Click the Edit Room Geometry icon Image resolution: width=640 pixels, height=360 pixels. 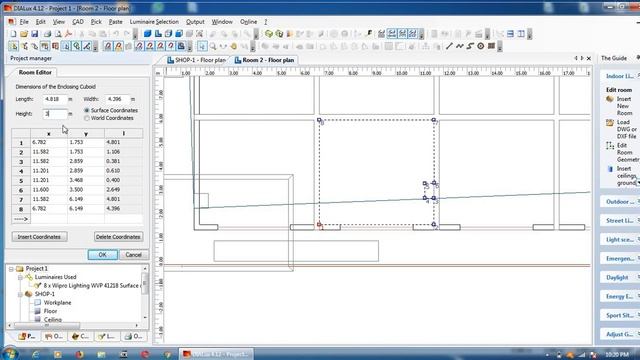click(x=610, y=146)
